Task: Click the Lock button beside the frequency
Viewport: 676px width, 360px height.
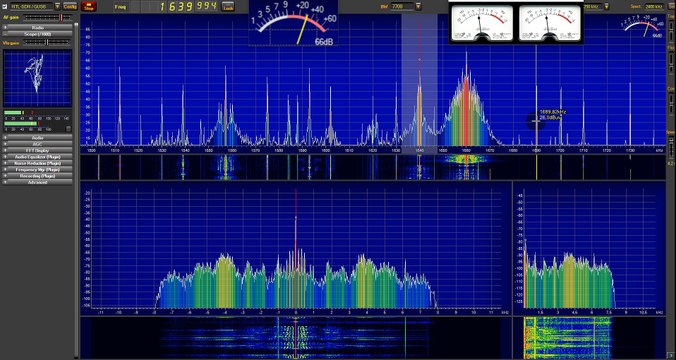Action: click(x=228, y=6)
